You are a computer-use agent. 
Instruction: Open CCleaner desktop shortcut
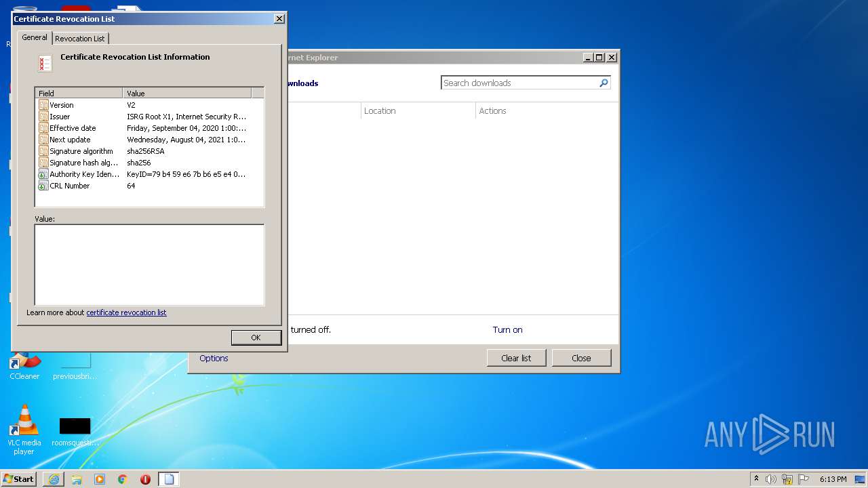pos(24,366)
